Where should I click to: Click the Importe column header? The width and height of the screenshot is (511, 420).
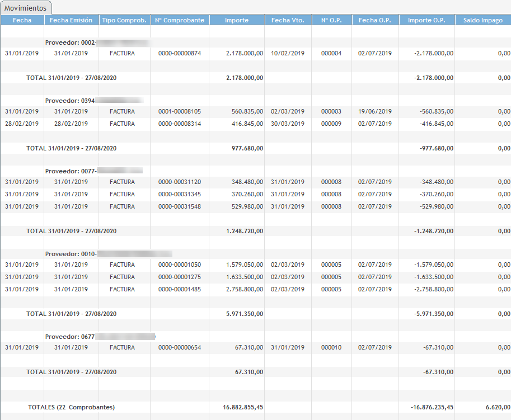pos(236,20)
